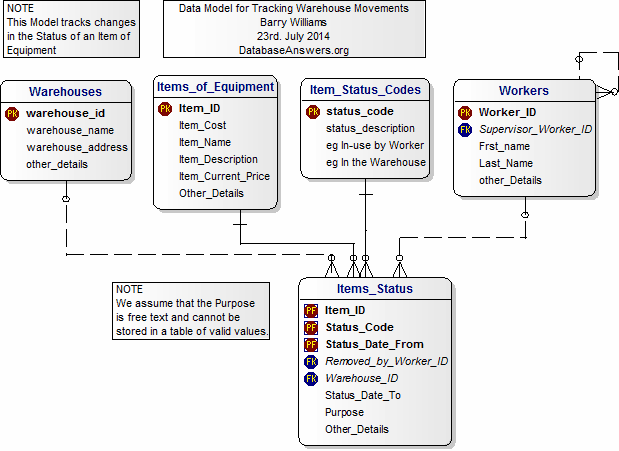619x451 pixels.
Task: Click the status_code field
Action: 360,111
